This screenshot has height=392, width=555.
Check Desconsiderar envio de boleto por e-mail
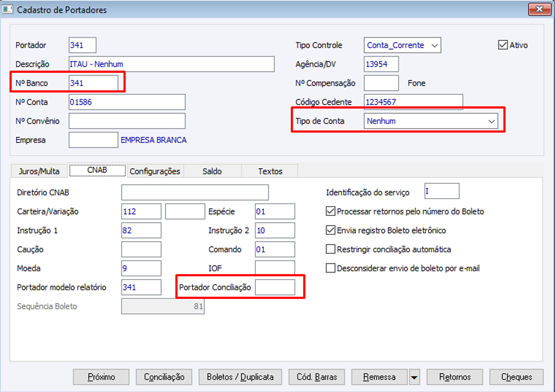[x=331, y=268]
